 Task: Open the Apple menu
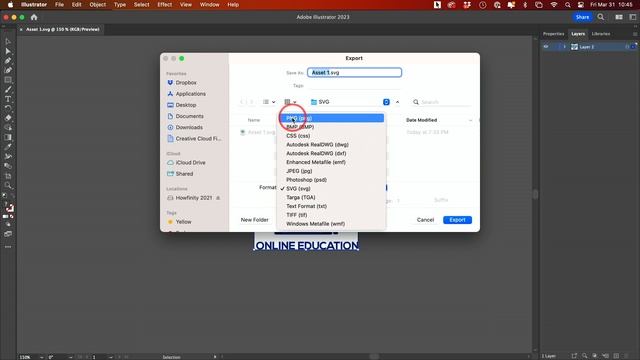click(x=11, y=5)
